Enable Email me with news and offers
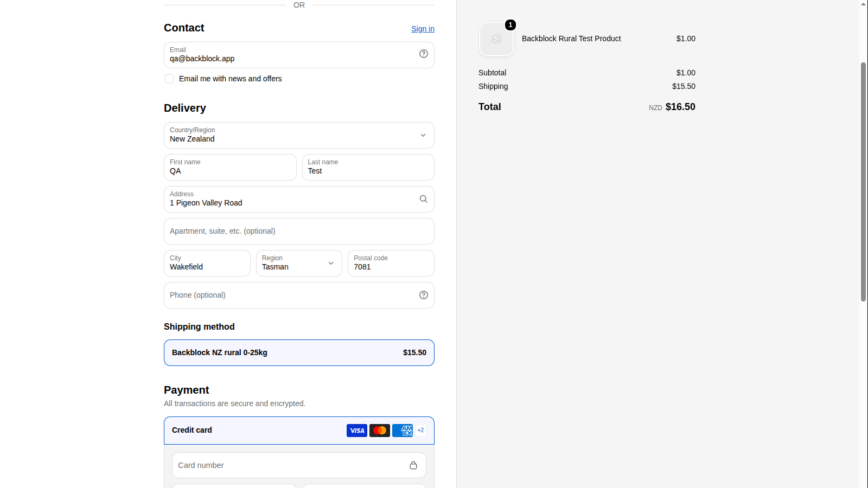 click(169, 79)
